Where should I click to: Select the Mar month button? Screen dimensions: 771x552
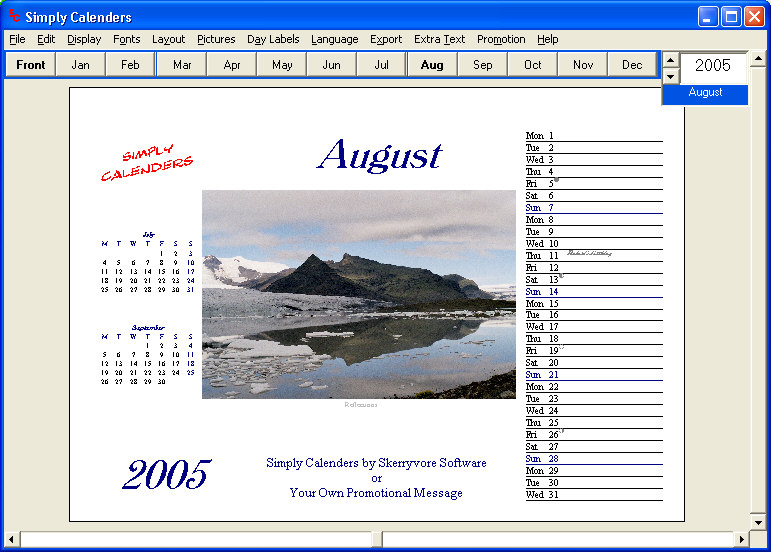pyautogui.click(x=182, y=65)
